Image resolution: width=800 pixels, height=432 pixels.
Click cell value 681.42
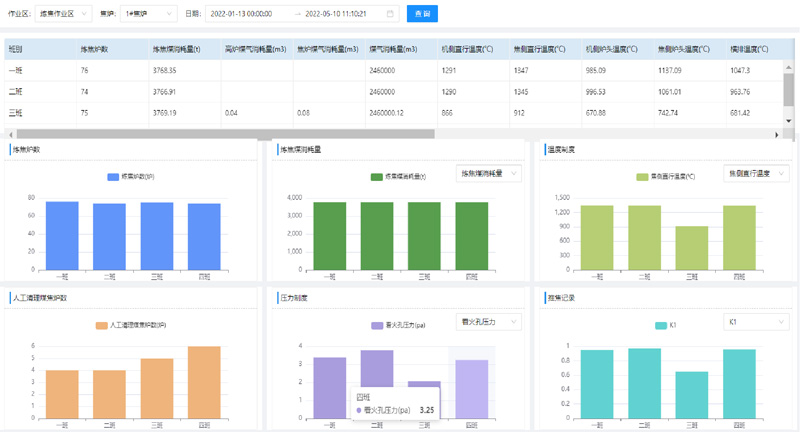click(740, 113)
